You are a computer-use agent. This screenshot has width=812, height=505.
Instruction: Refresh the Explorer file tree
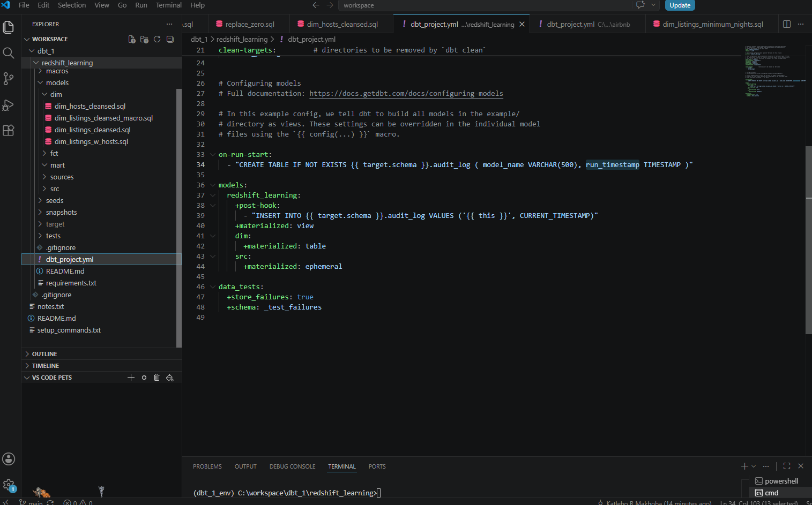point(157,39)
